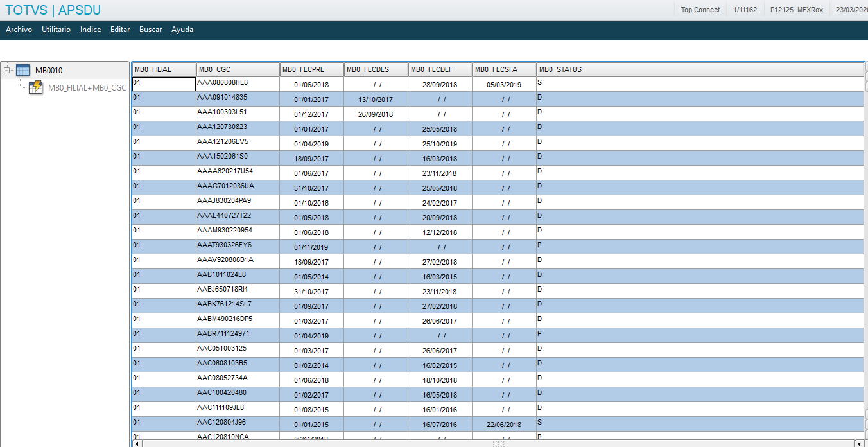Select the AAA120730823 cell
Viewport: 868px width, 447px height.
click(238, 128)
